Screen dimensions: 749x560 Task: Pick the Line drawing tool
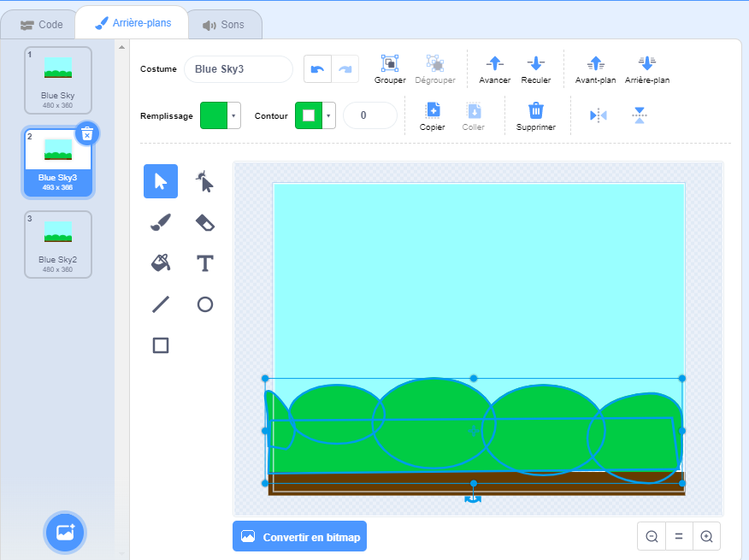(x=161, y=304)
